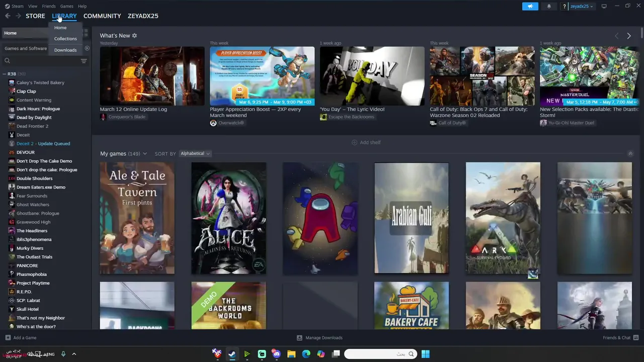Viewport: 644px width, 362px height.
Task: Collapse the R38 collection in sidebar
Action: point(4,74)
